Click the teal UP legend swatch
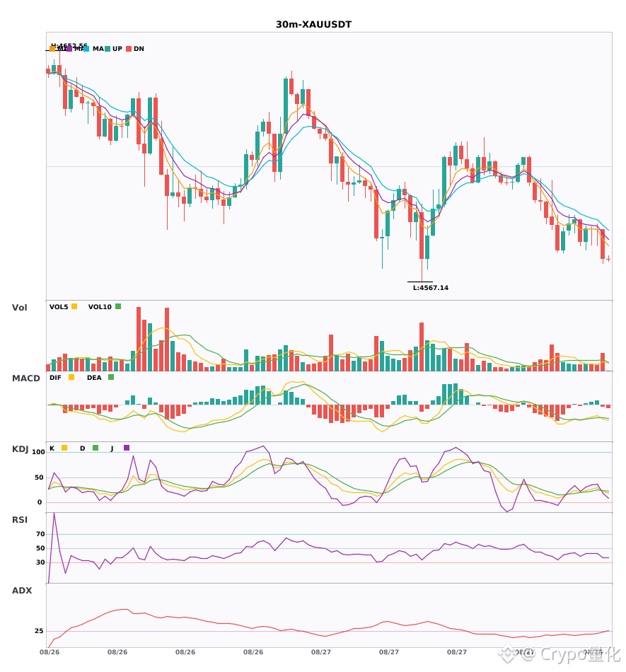 coord(108,49)
